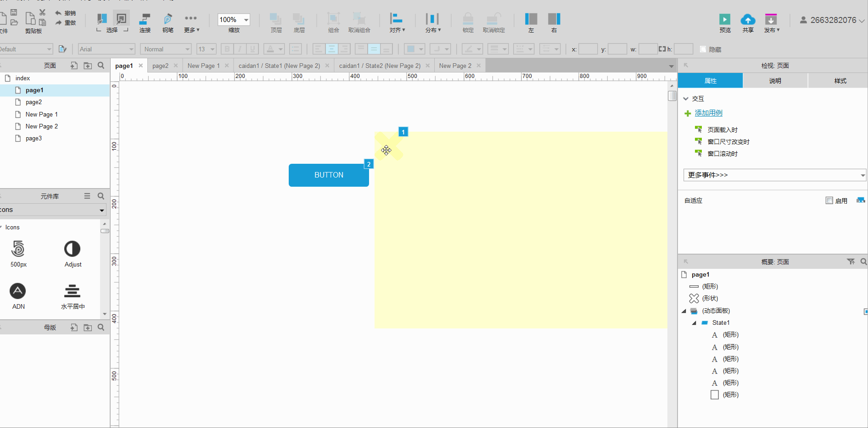Switch to the 样式 inspector tab
Viewport: 868px width, 428px height.
click(840, 81)
